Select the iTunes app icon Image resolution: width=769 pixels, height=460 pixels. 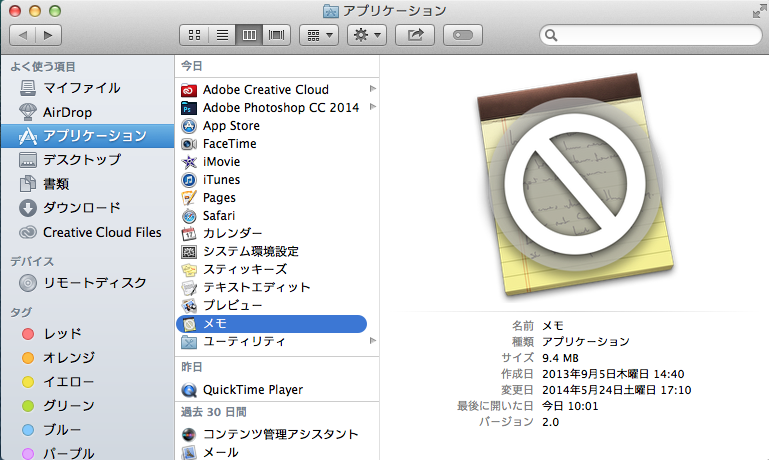point(189,180)
